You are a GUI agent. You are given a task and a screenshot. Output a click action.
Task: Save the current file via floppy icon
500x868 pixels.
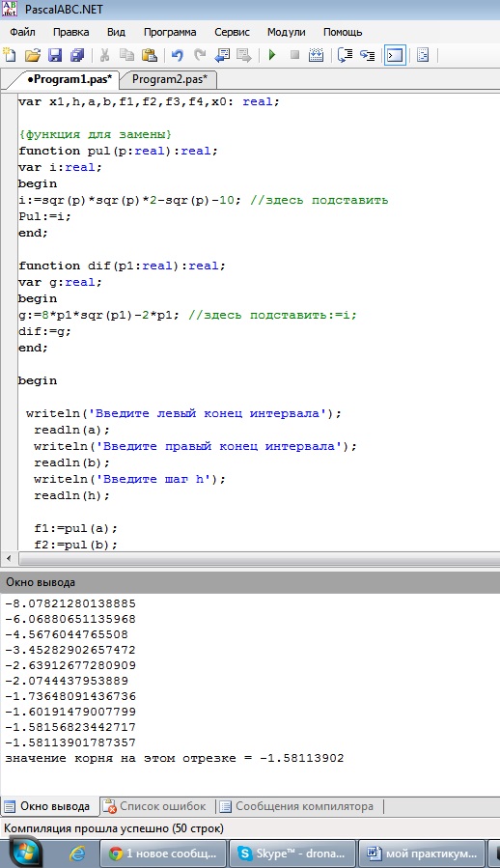[x=55, y=55]
